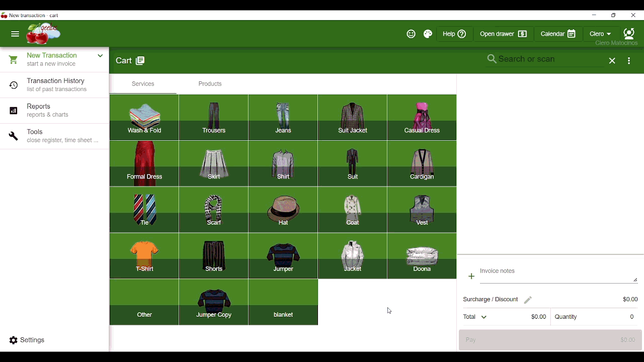The height and width of the screenshot is (362, 644).
Task: Clear search with the X icon
Action: click(612, 61)
